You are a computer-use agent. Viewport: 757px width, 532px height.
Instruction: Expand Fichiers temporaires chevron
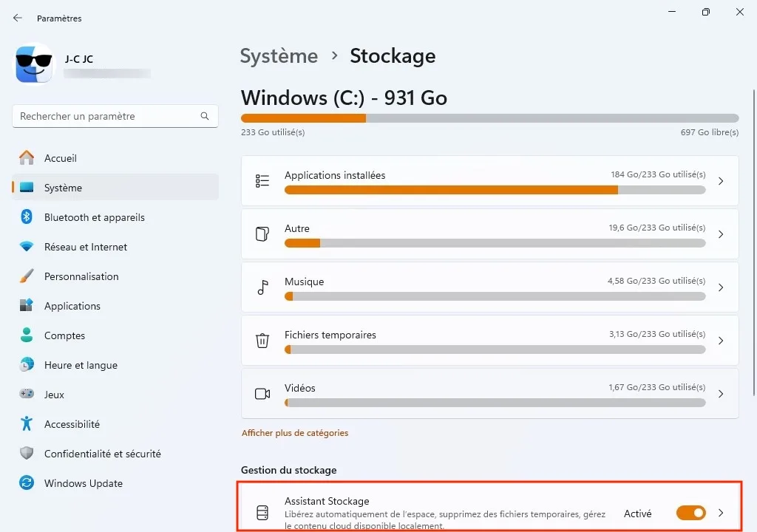(721, 341)
